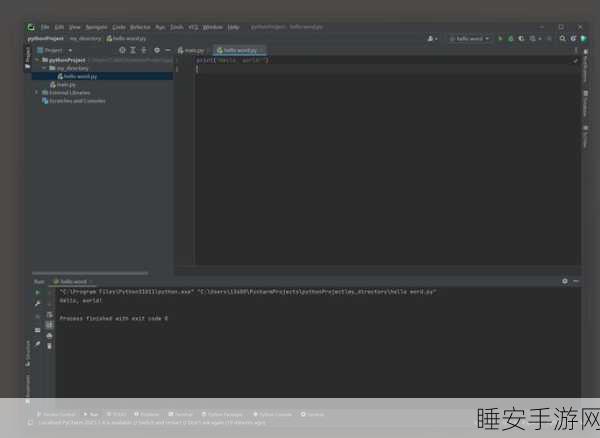The image size is (600, 438).
Task: Select hello word.py in project tree
Action: point(103,77)
